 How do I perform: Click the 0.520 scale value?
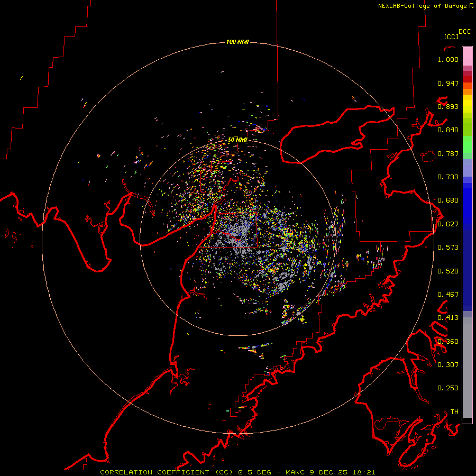[x=448, y=271]
